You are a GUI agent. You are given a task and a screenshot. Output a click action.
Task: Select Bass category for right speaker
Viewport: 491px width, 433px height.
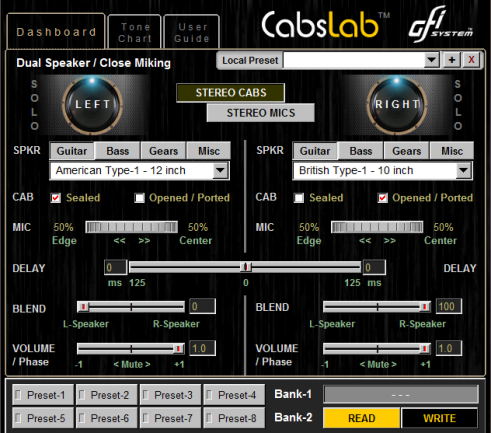pyautogui.click(x=361, y=151)
